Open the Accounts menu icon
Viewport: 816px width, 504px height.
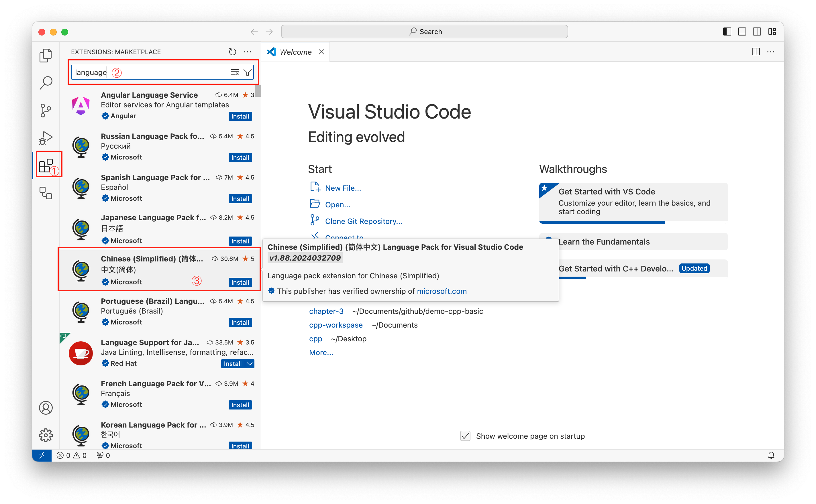(x=46, y=408)
